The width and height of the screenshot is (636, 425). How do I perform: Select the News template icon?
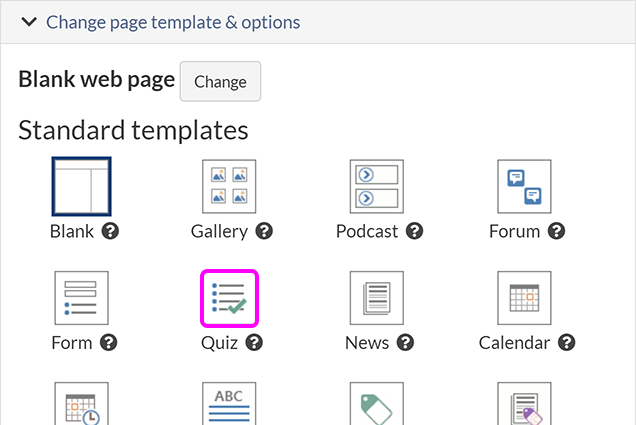(377, 298)
